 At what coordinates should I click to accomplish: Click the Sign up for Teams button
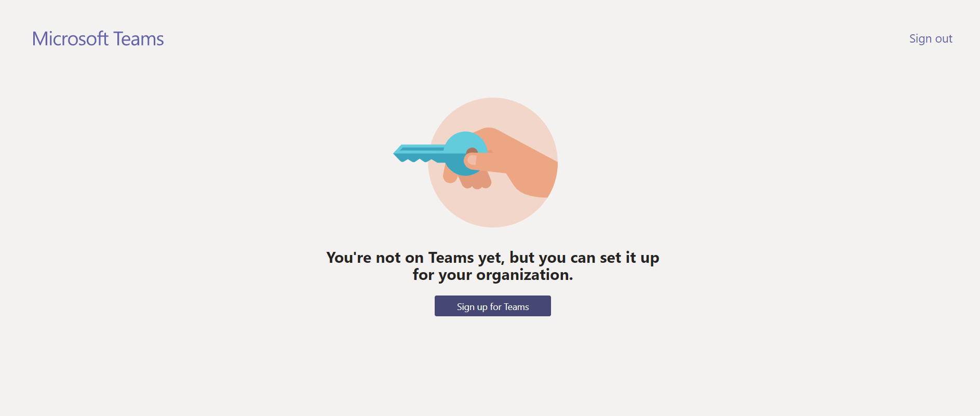492,306
